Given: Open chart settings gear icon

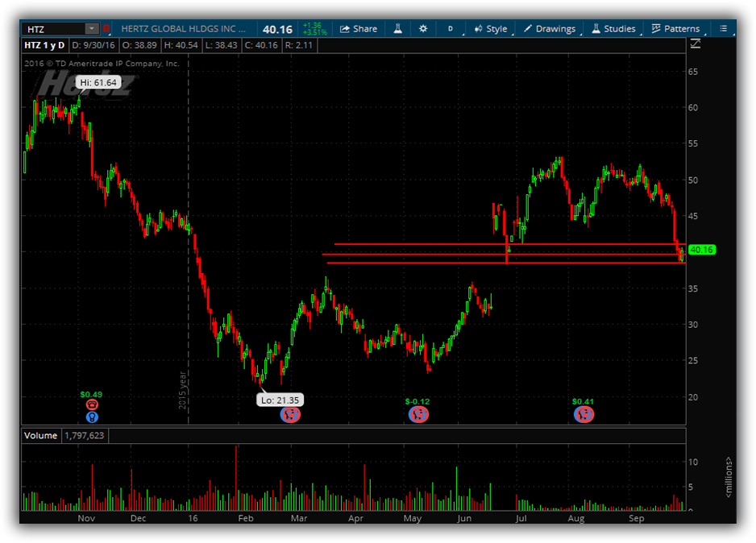Looking at the screenshot, I should [423, 29].
